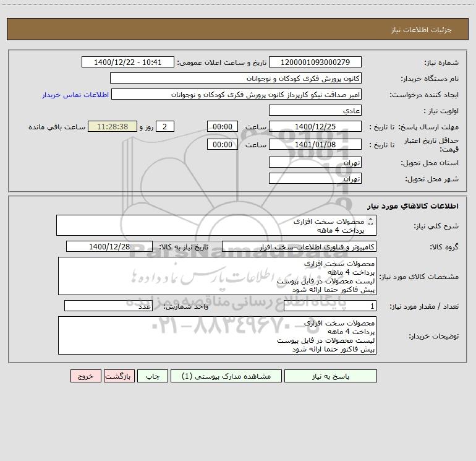Click the چاپ print button
This screenshot has height=461, width=476.
pos(153,376)
